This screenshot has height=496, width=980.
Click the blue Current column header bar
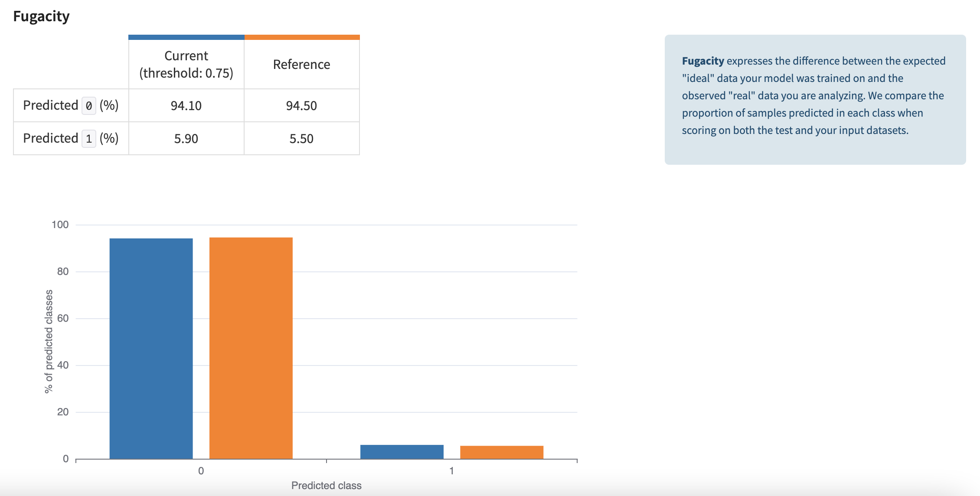coord(186,37)
